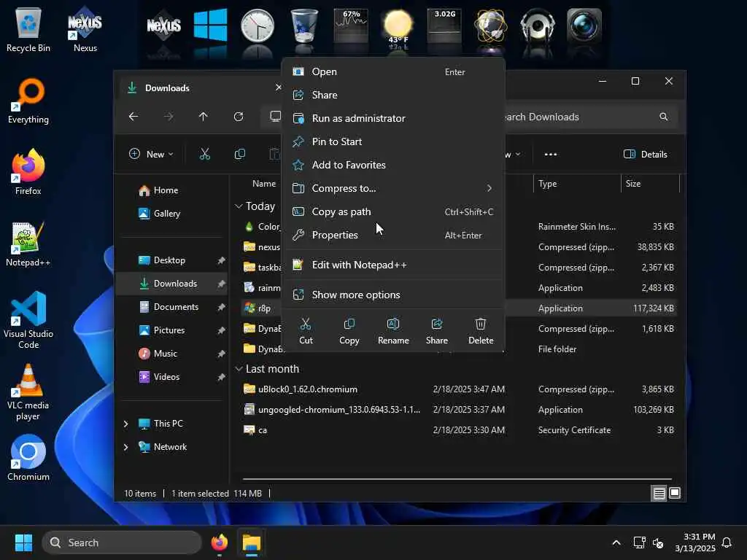Open Notepad++ desktop shortcut

28,244
